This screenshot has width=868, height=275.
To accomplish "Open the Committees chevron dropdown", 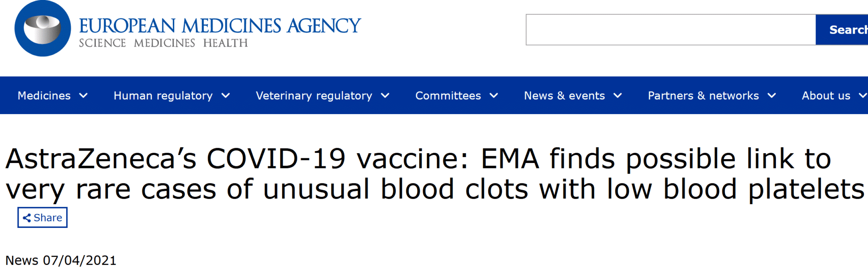I will (x=494, y=96).
